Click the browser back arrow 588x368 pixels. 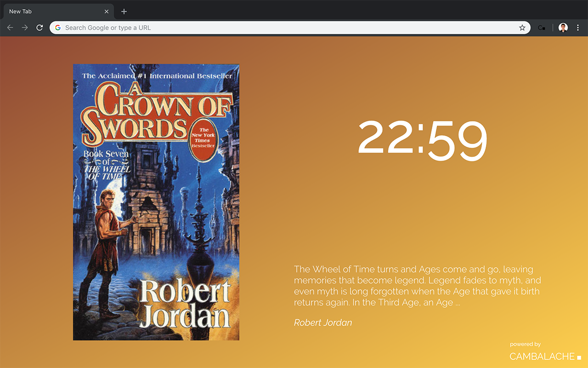[x=10, y=28]
